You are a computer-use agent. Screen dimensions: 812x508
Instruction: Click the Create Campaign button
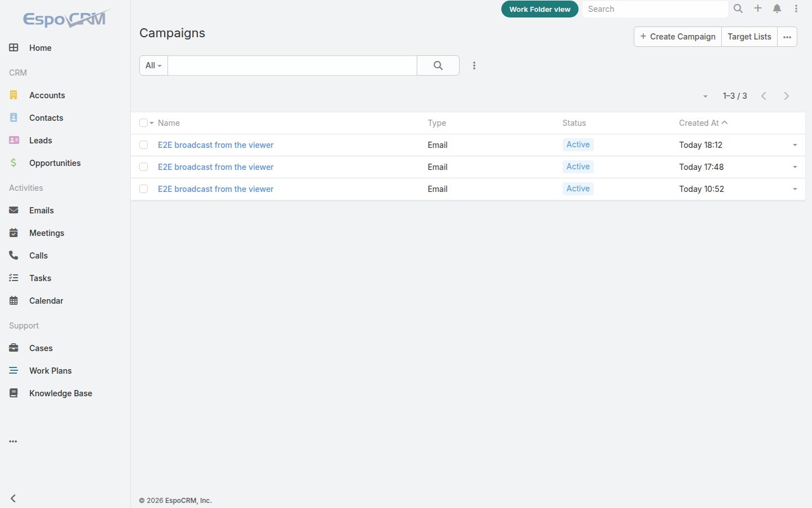[x=678, y=37]
